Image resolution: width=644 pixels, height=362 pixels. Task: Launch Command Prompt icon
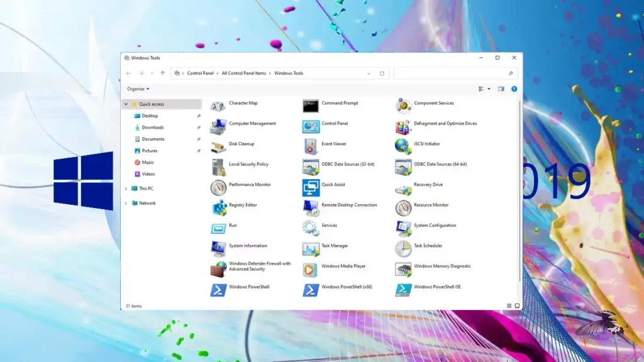[x=311, y=106]
